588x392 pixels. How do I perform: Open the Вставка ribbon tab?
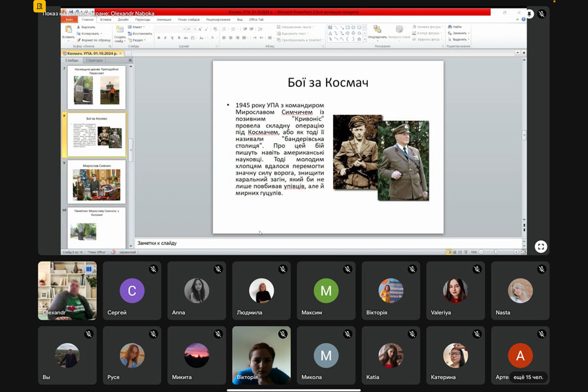[106, 20]
